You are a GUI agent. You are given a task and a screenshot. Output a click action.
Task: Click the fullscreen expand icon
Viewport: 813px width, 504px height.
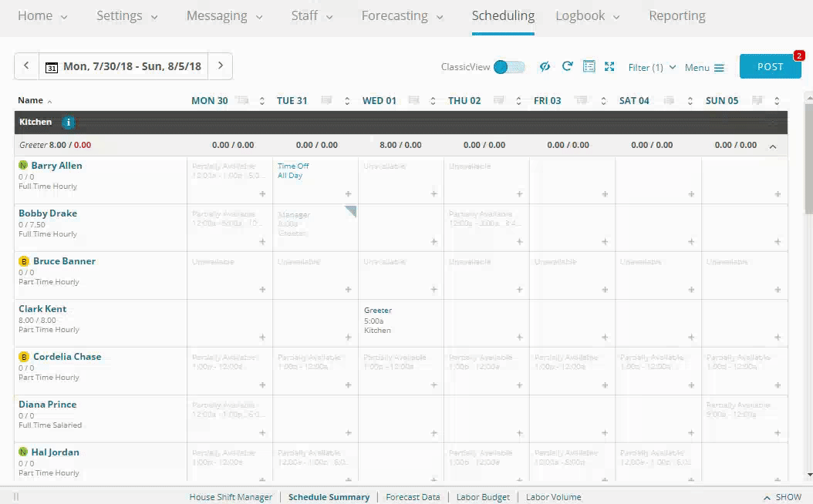click(609, 67)
